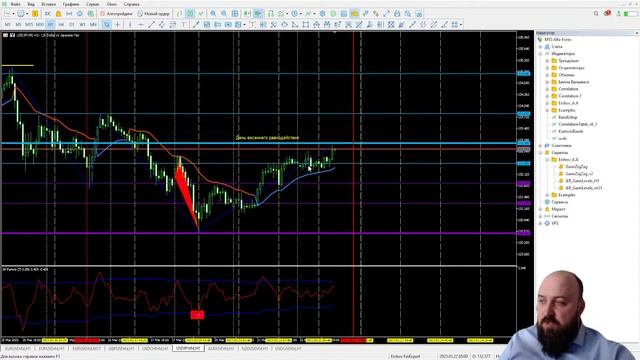Switch chart to bar chart type
The height and width of the screenshot is (360, 640).
click(x=179, y=13)
